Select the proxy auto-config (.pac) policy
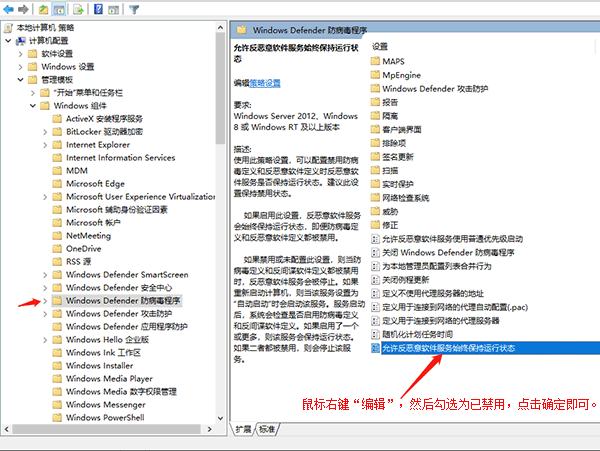The height and width of the screenshot is (451, 600). [455, 307]
